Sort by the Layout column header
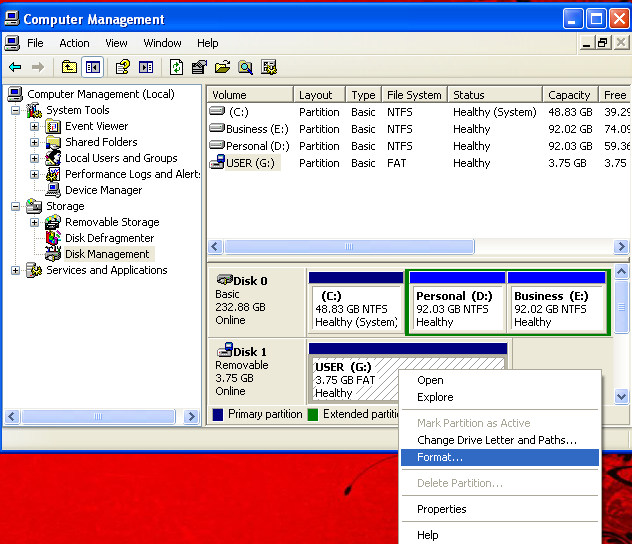 pyautogui.click(x=320, y=95)
